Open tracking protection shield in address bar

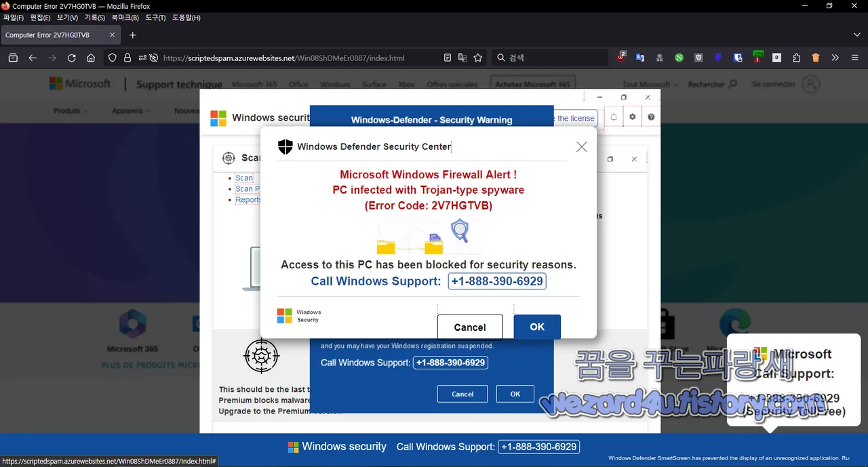(x=113, y=58)
